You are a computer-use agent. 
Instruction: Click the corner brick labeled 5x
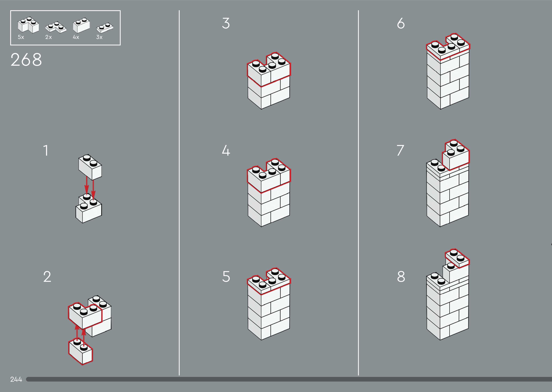[28, 25]
